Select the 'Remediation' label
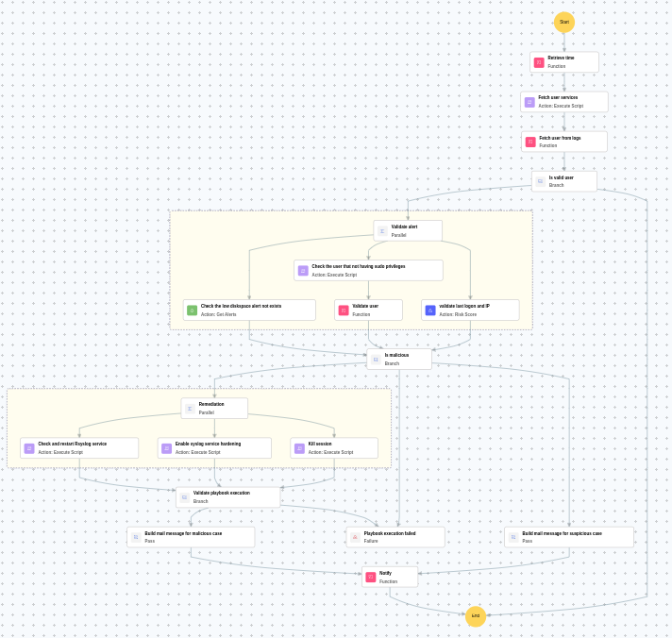The image size is (672, 638). pos(211,404)
